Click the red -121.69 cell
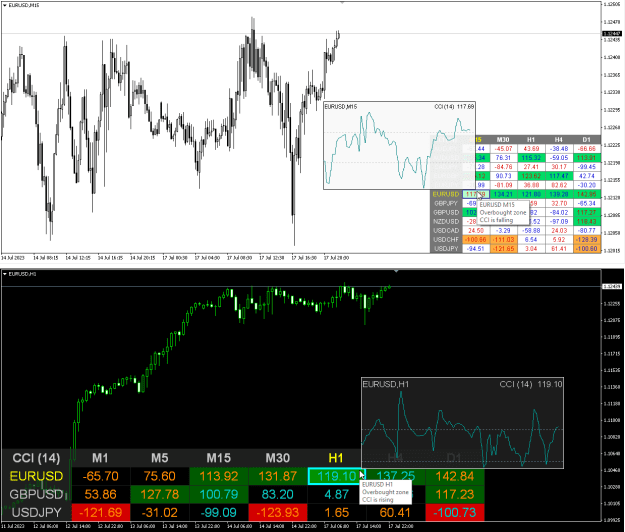The height and width of the screenshot is (532, 625). (100, 512)
